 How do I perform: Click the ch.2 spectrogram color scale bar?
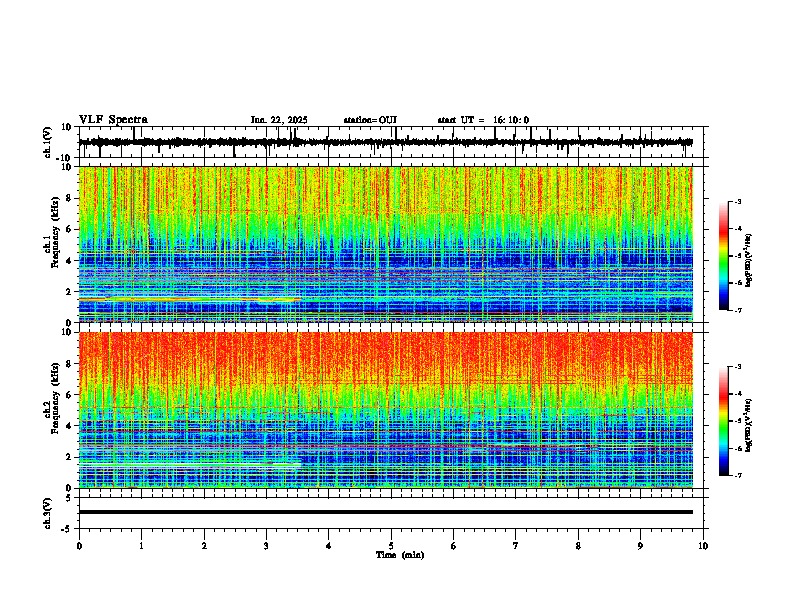[723, 421]
